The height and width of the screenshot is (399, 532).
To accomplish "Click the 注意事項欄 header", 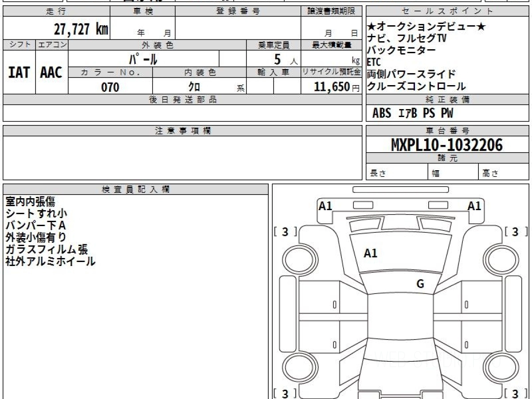I will (183, 131).
